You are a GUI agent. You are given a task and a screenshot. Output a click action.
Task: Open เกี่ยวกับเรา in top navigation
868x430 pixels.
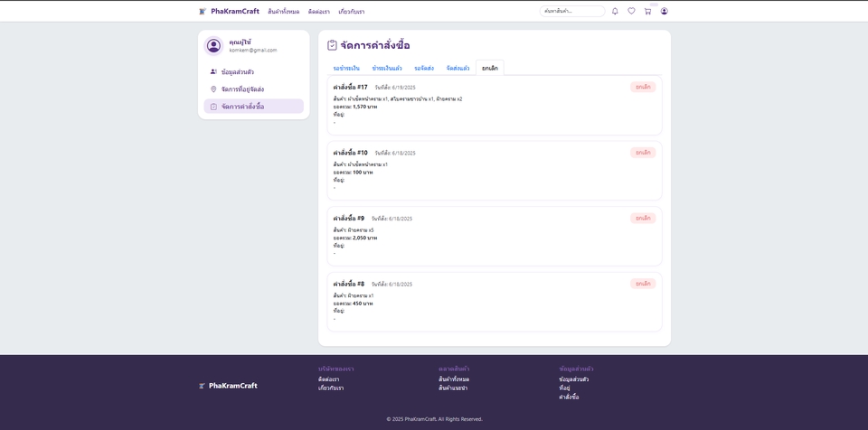click(x=351, y=12)
